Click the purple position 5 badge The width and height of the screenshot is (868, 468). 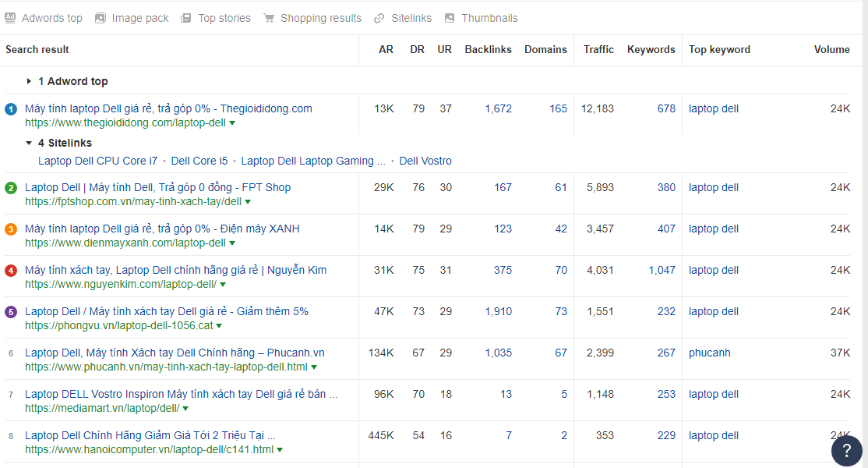[x=10, y=312]
